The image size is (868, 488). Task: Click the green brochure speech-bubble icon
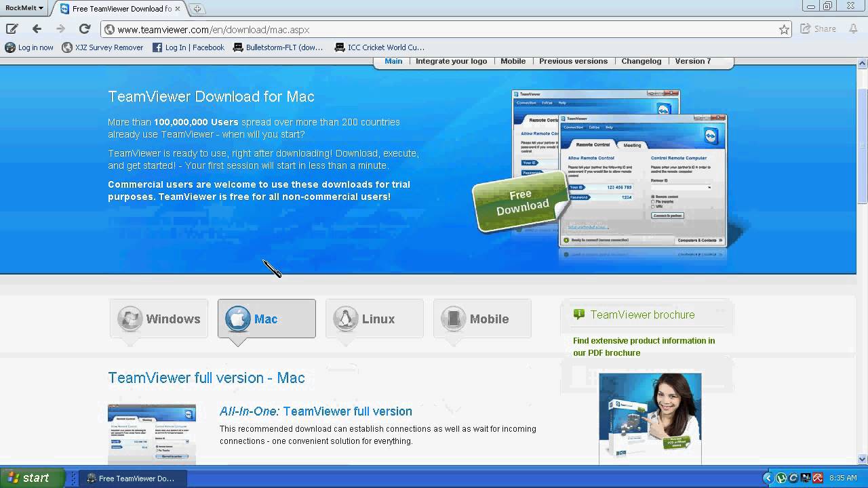(x=578, y=314)
